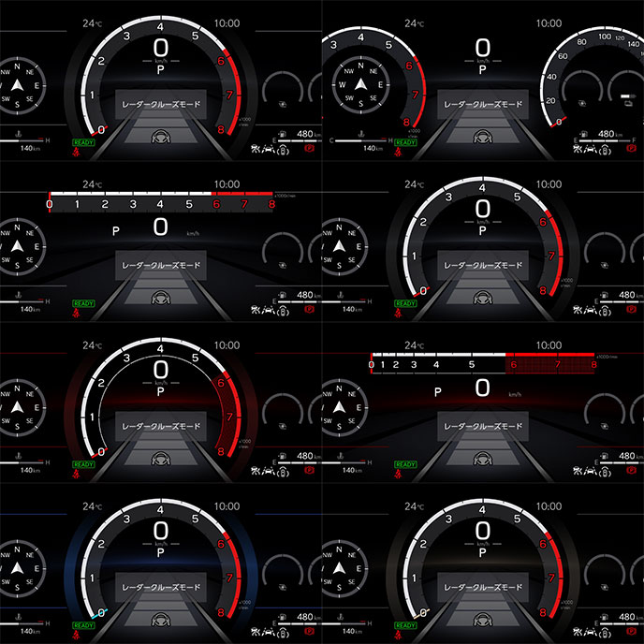Click レーダークルーズモード banner in gray bar-tachometer cluster
Image resolution: width=644 pixels, height=644 pixels.
161,265
